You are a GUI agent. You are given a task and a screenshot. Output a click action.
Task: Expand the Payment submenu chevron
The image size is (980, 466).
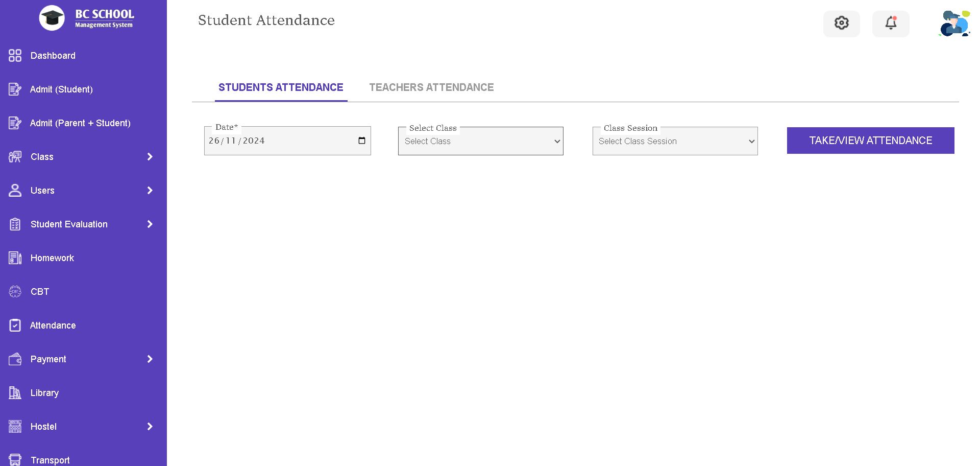tap(150, 359)
